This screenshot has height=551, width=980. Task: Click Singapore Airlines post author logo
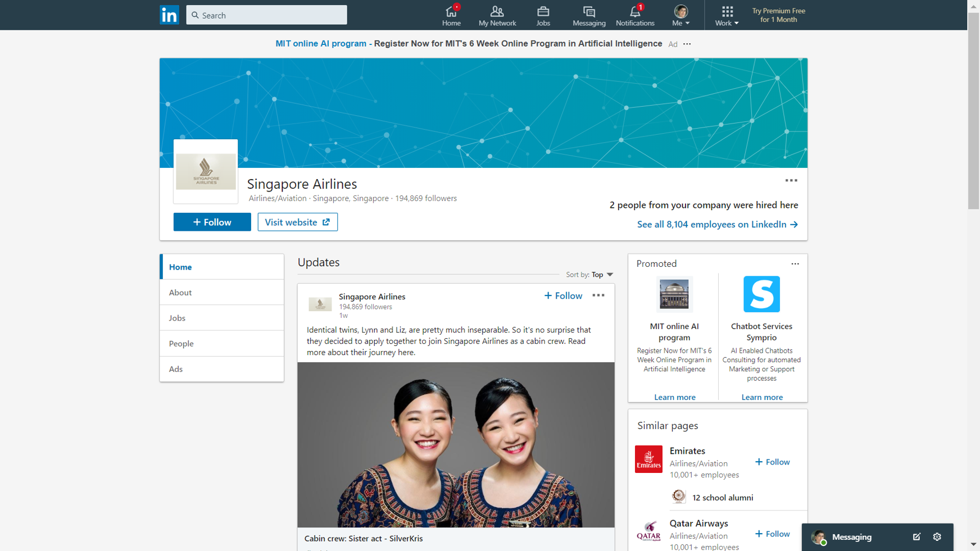[320, 304]
